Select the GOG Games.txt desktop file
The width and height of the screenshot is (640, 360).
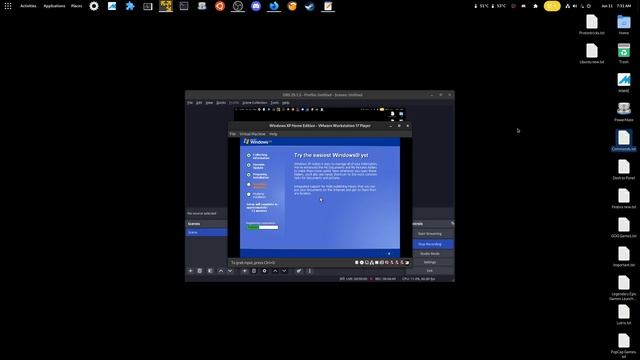(x=624, y=227)
